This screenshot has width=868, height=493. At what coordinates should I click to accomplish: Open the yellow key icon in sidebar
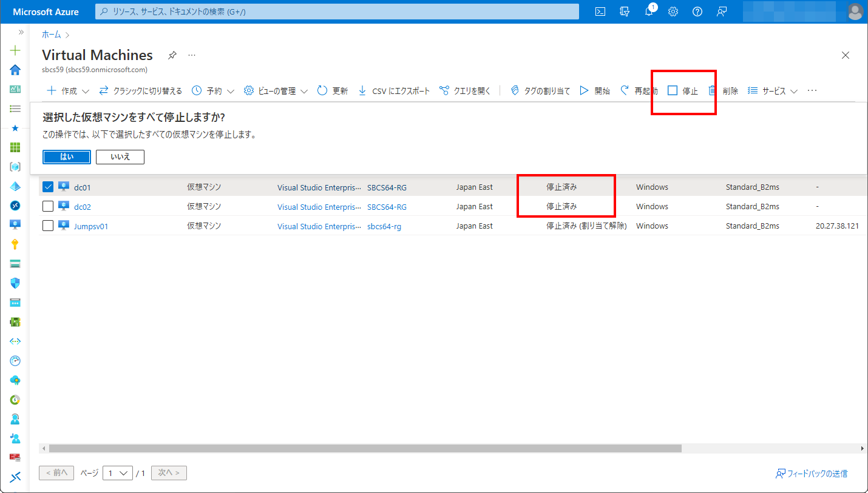pos(15,244)
